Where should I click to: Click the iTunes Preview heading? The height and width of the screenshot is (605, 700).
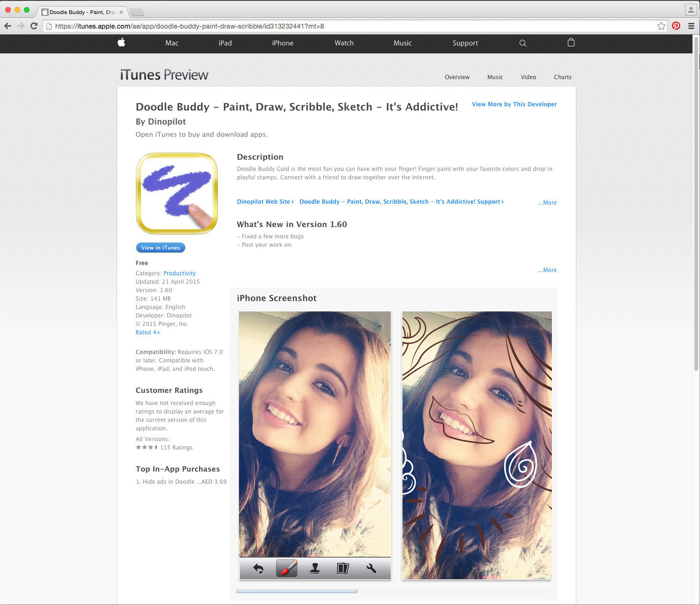coord(164,75)
